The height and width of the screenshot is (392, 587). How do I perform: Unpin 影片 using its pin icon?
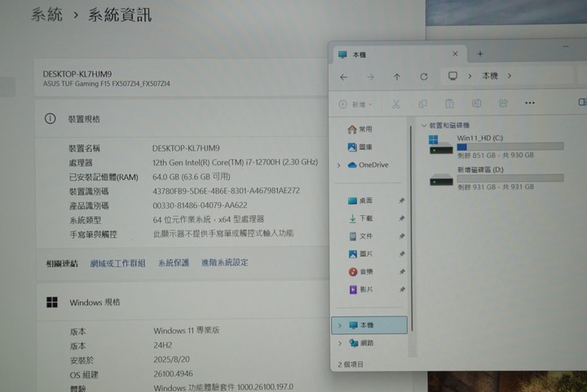click(x=402, y=289)
